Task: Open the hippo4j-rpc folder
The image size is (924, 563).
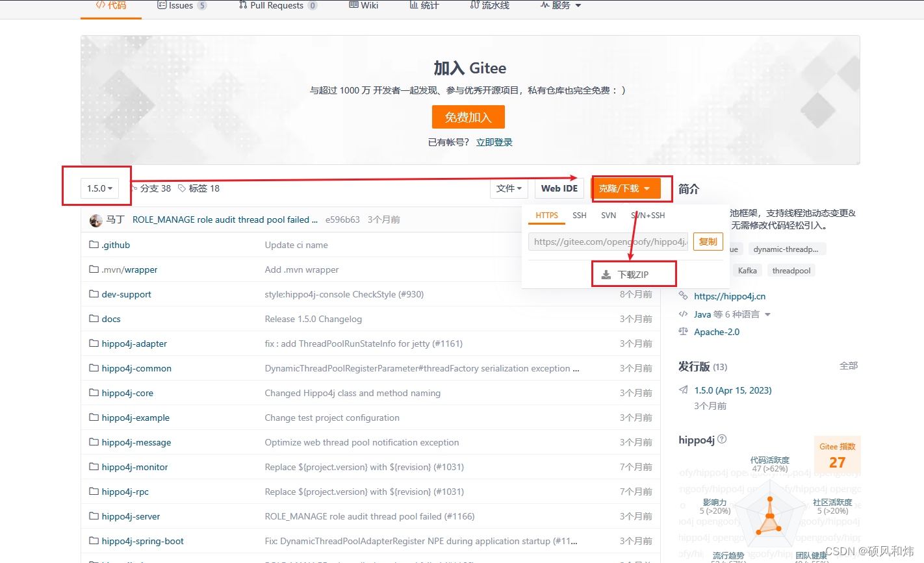Action: pyautogui.click(x=125, y=492)
